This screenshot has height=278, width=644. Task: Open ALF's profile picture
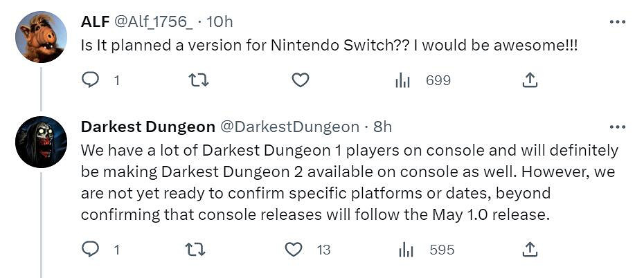coord(41,37)
